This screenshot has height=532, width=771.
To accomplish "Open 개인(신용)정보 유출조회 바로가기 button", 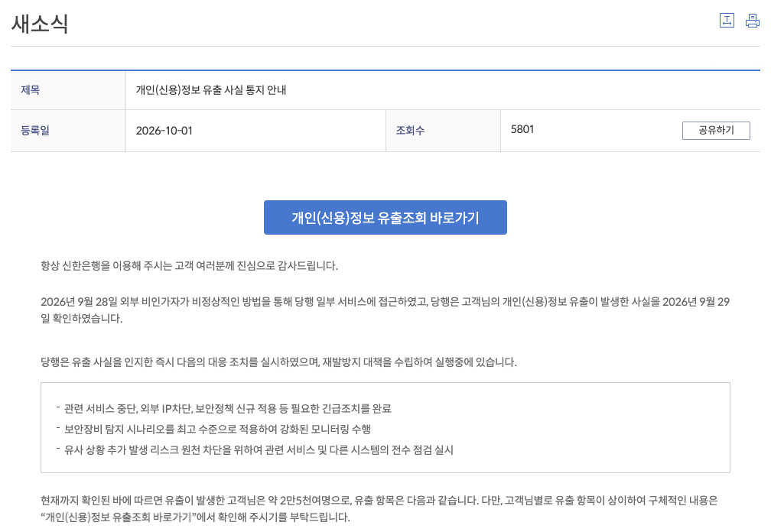I will [x=385, y=218].
